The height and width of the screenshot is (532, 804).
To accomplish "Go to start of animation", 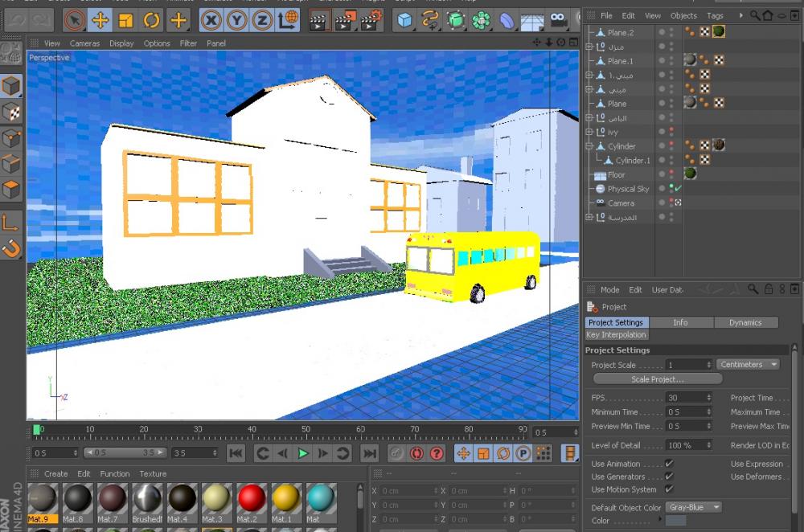I will coord(236,453).
